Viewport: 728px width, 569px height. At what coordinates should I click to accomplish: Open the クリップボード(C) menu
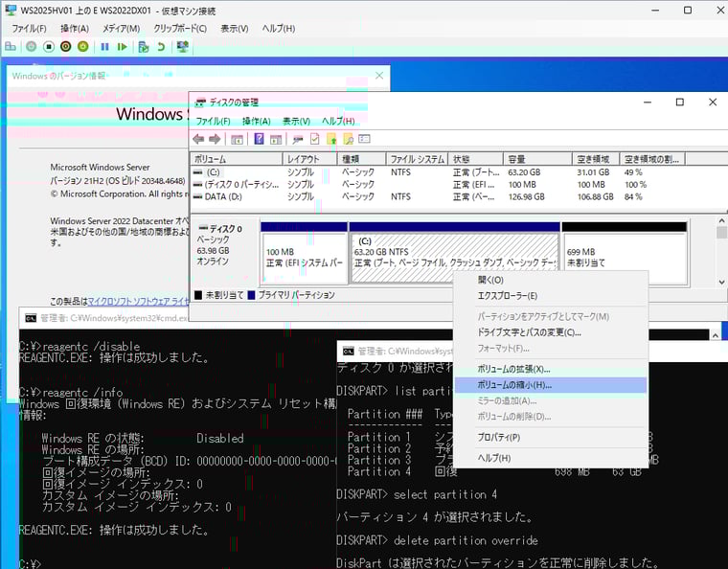[x=180, y=29]
